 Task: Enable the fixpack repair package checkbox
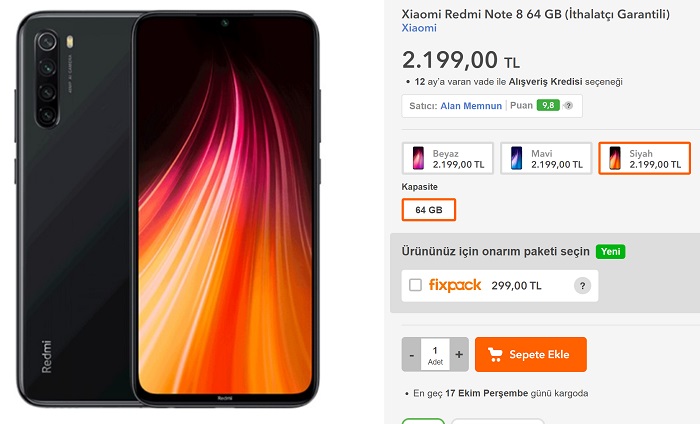click(x=415, y=285)
